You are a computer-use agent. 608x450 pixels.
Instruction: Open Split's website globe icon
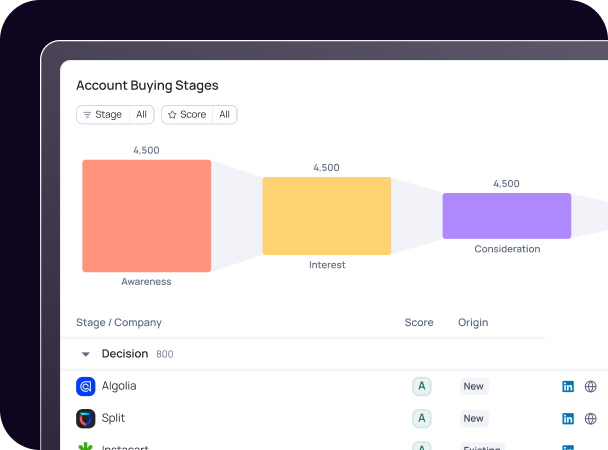(x=591, y=419)
